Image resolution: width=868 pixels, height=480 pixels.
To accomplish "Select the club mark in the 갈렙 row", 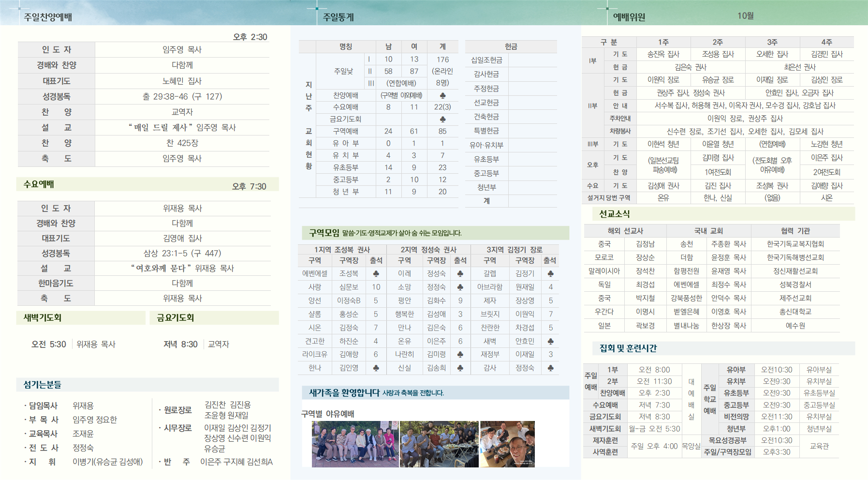I will click(x=550, y=274).
